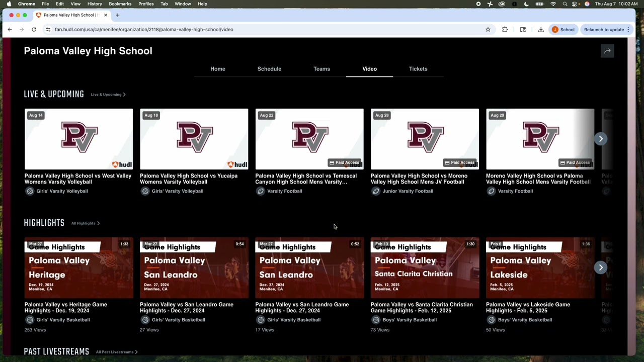644x362 pixels.
Task: Switch to the Home tab
Action: click(x=218, y=69)
